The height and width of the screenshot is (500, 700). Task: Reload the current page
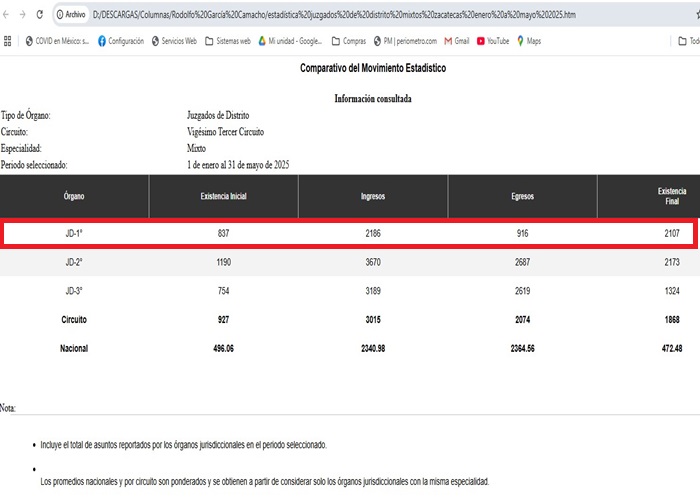tap(40, 15)
